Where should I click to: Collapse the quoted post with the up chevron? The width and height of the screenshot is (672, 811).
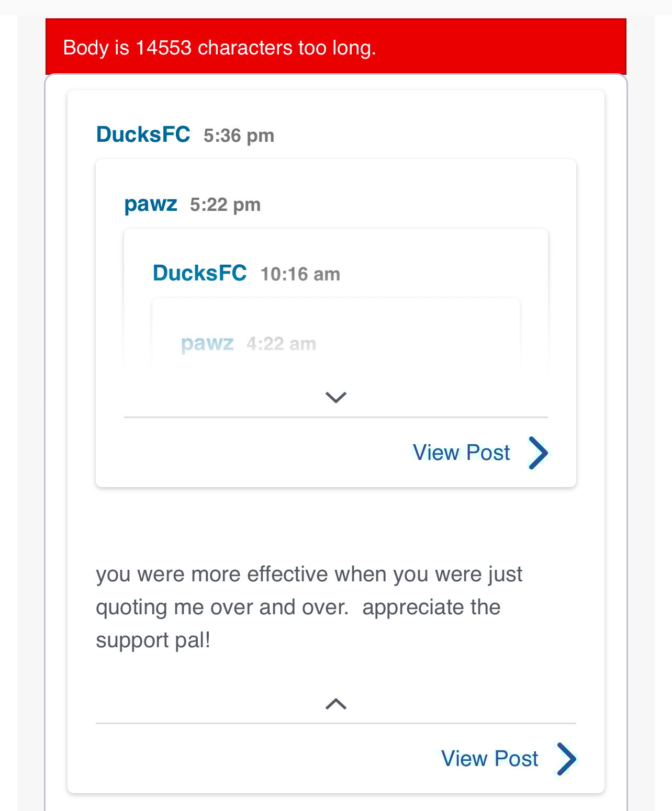click(335, 704)
